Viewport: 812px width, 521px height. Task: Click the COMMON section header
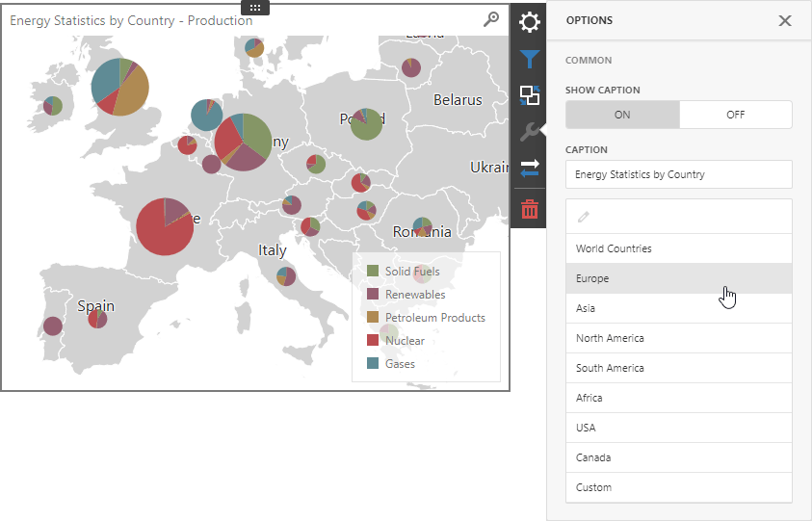pyautogui.click(x=589, y=60)
